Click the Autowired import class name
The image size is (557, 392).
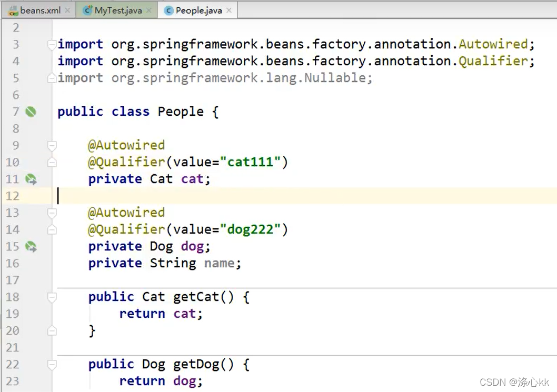pos(493,44)
